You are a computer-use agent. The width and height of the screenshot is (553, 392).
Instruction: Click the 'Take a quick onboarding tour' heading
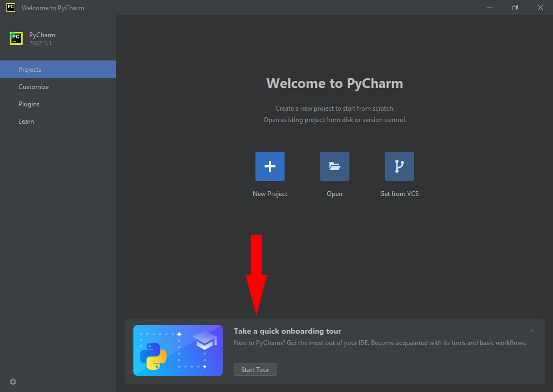tap(287, 331)
